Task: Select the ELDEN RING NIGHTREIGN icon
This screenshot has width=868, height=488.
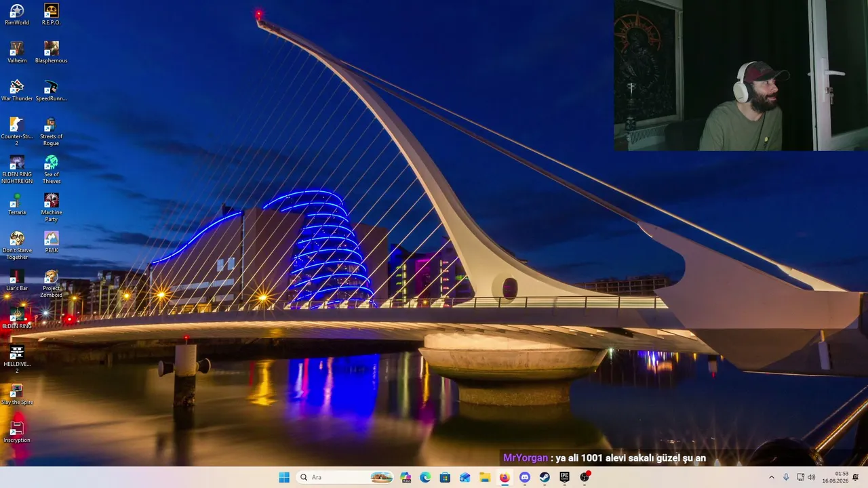Action: pos(17,169)
